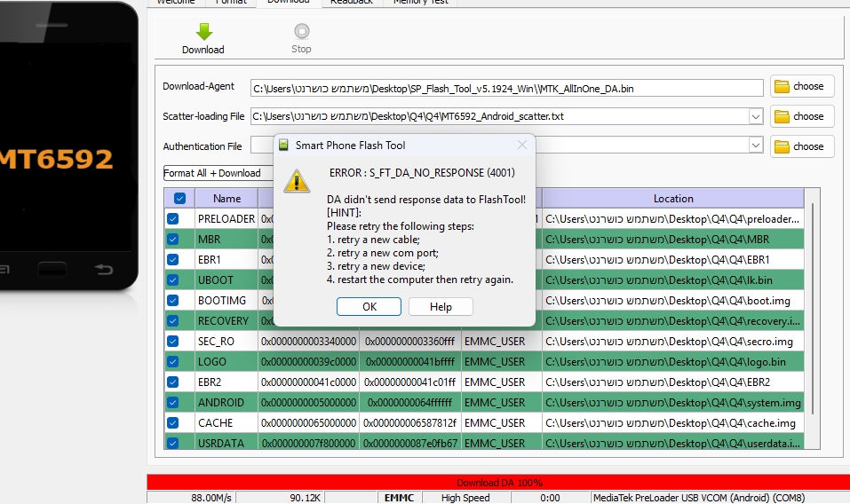Click folder icon to choose Download-Agent file
The height and width of the screenshot is (504, 850).
click(782, 87)
